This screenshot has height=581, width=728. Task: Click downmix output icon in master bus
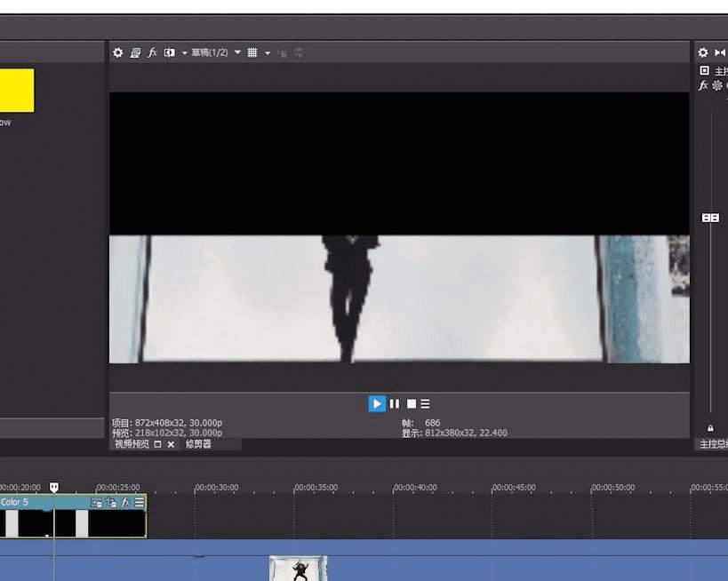(x=721, y=53)
